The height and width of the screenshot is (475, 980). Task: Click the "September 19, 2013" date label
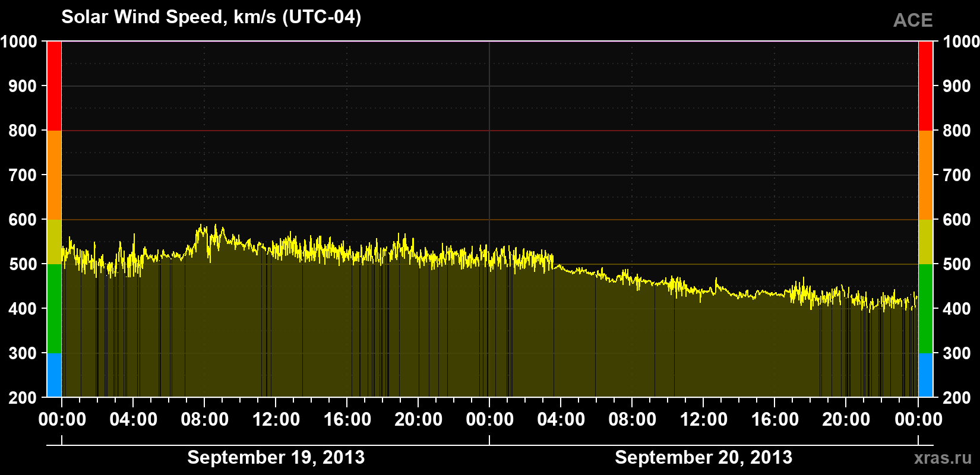[x=276, y=457]
